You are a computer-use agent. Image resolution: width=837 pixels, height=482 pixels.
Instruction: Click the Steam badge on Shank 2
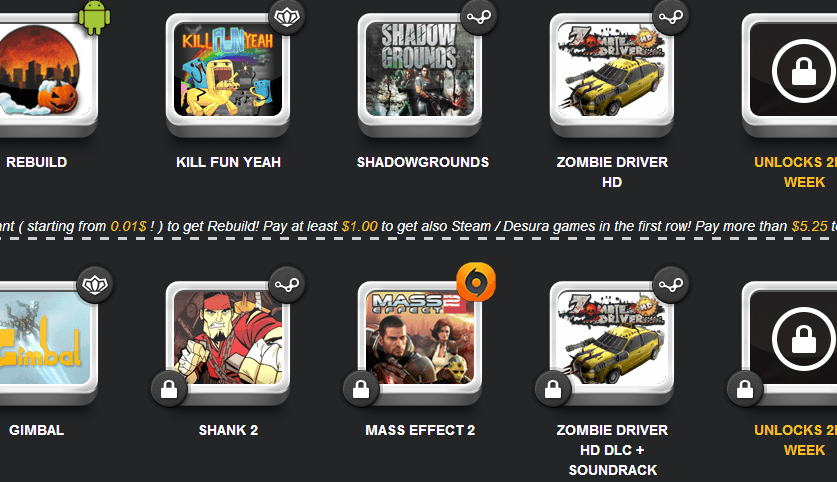[287, 285]
